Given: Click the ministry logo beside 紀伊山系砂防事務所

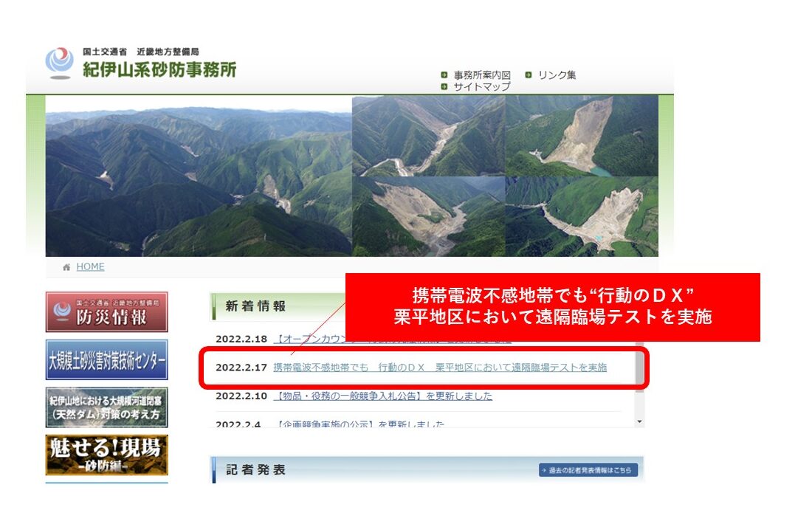Looking at the screenshot, I should coord(60,63).
